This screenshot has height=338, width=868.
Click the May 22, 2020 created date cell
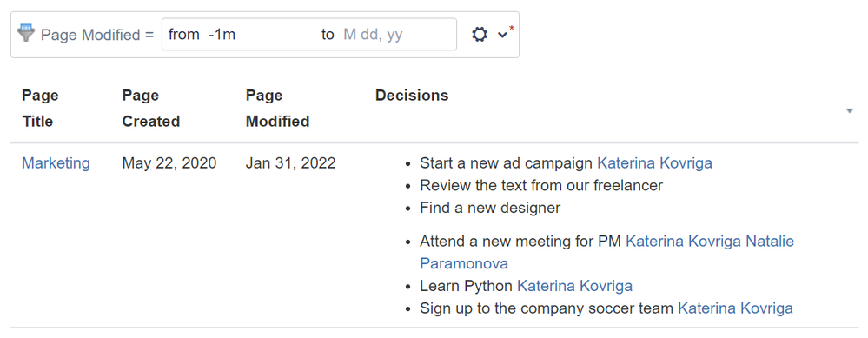[169, 163]
